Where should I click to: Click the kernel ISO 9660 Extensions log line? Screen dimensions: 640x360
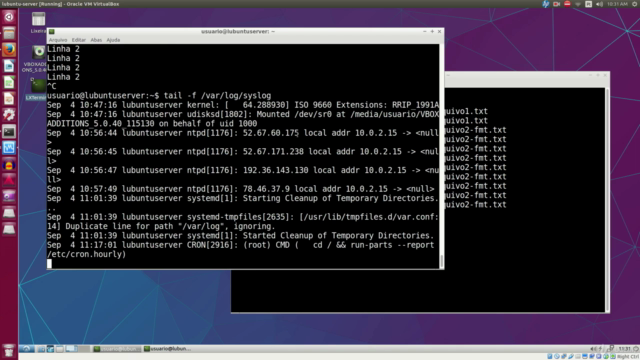[x=243, y=105]
